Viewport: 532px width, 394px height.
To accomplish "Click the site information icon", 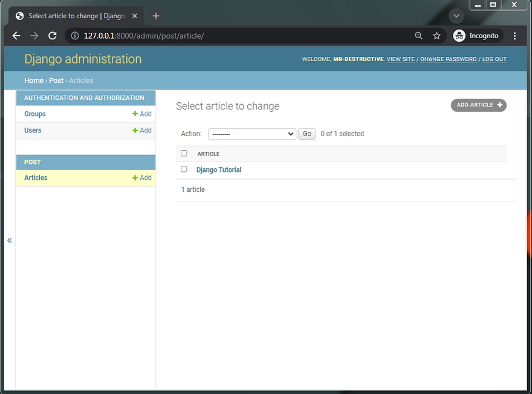I will [x=74, y=36].
